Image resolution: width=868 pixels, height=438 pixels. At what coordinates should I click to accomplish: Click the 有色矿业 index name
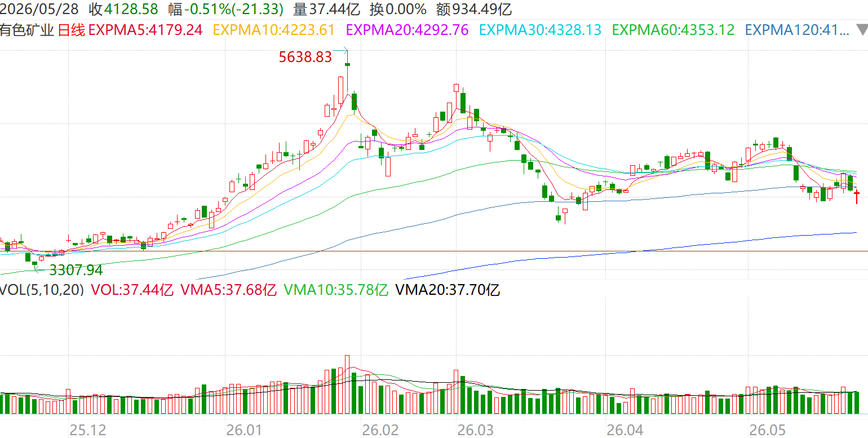click(x=28, y=30)
